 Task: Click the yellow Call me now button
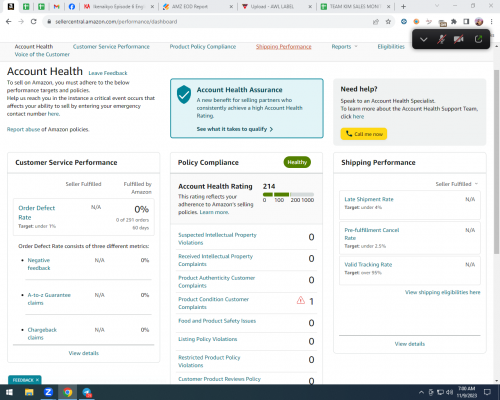[364, 134]
